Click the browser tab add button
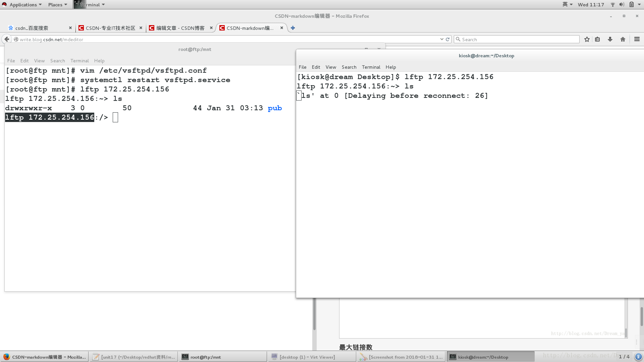The height and width of the screenshot is (362, 644). click(293, 28)
